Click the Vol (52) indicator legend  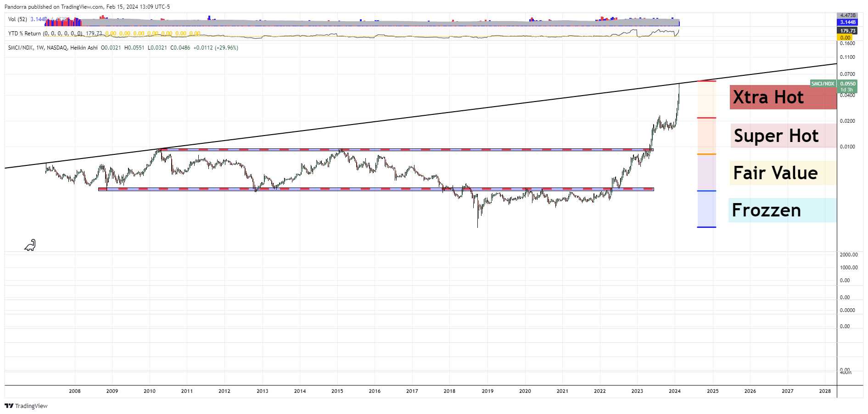coord(17,19)
